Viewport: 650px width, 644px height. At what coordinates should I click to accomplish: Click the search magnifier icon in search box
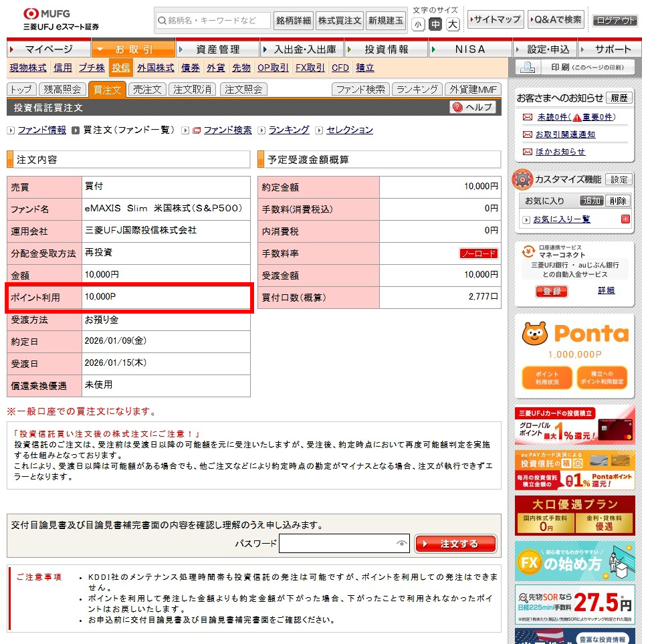(x=162, y=21)
